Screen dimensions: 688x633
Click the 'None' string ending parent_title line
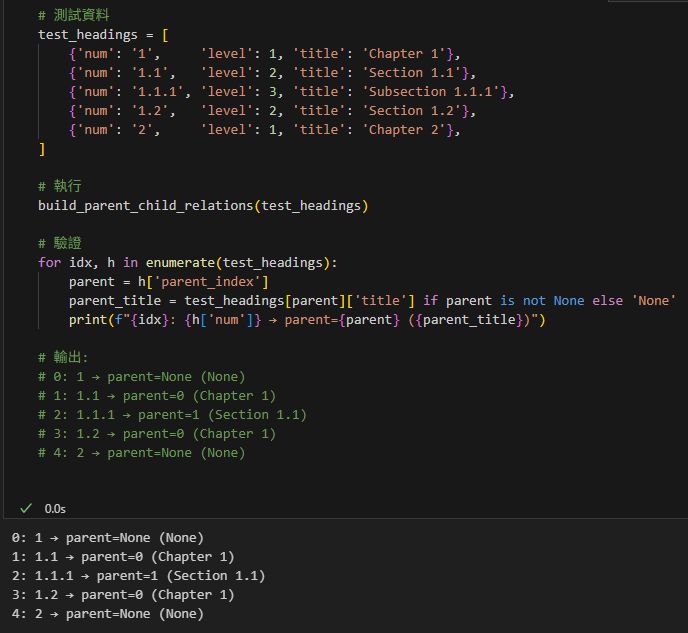coord(653,301)
